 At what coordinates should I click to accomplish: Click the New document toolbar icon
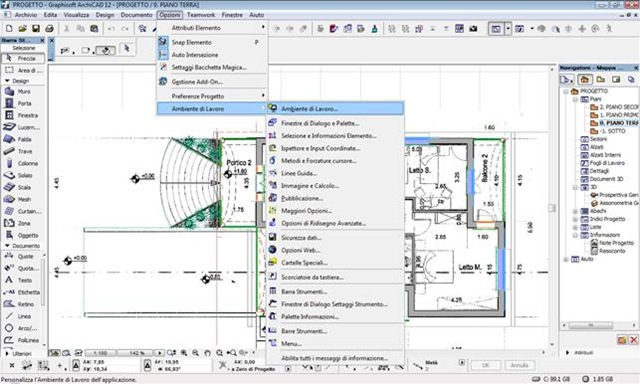(x=9, y=29)
